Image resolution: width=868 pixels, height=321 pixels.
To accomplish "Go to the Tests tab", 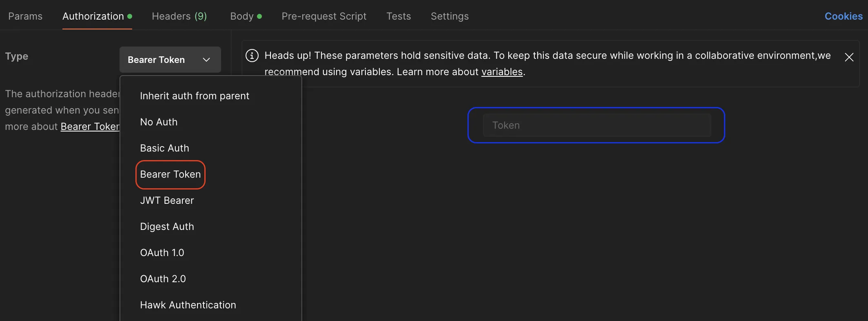I will tap(399, 16).
